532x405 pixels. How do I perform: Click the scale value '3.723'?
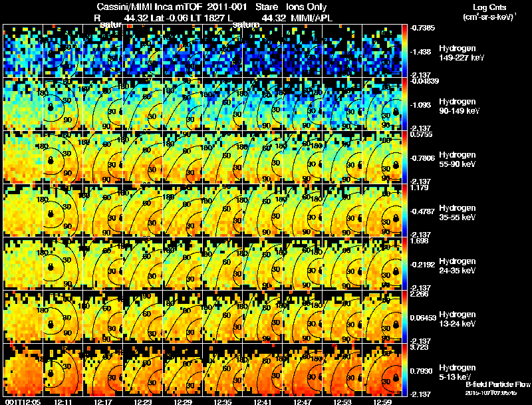(420, 347)
